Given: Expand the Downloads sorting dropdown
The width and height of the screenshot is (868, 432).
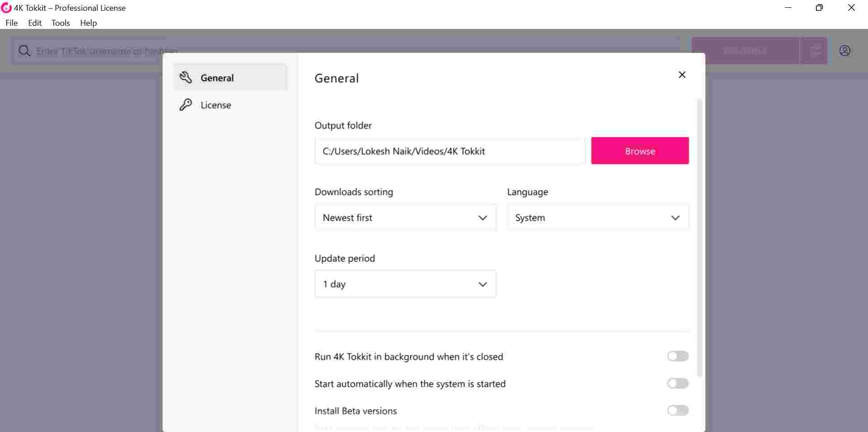Looking at the screenshot, I should point(406,217).
